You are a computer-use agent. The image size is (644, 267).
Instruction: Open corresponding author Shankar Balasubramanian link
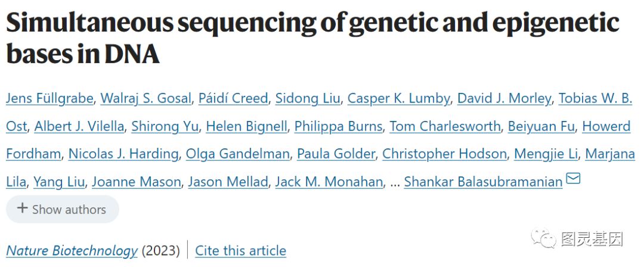click(x=483, y=182)
